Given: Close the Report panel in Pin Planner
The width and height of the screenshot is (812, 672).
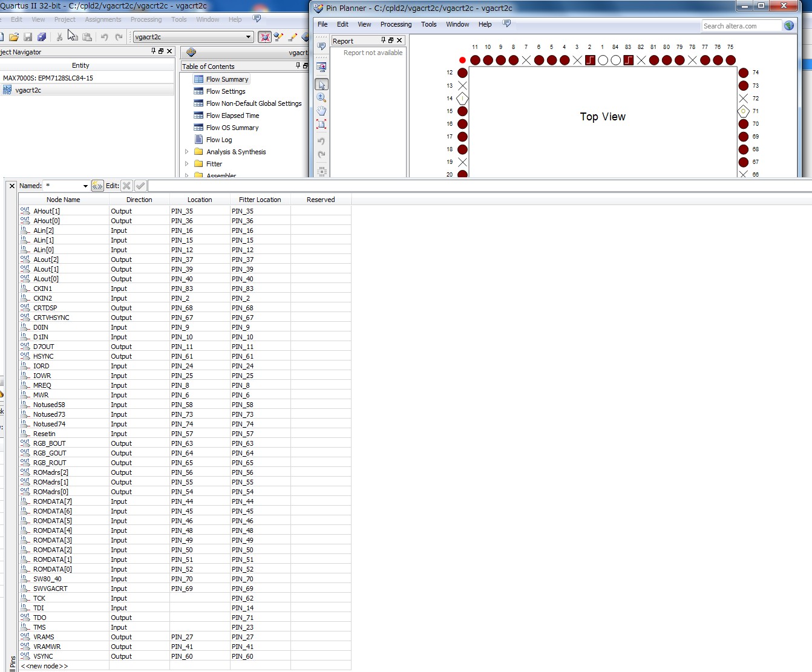Looking at the screenshot, I should [x=399, y=41].
